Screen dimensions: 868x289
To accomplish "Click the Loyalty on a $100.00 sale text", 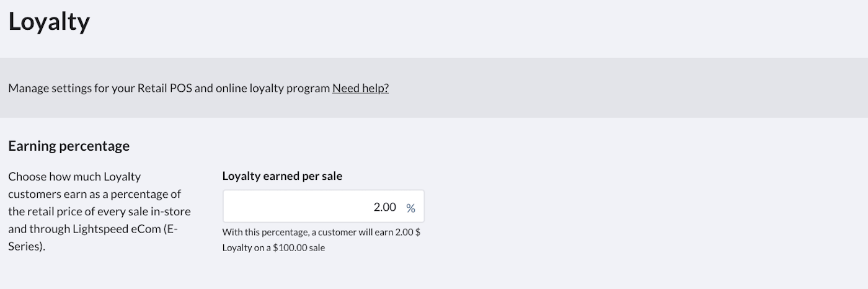I will [273, 248].
